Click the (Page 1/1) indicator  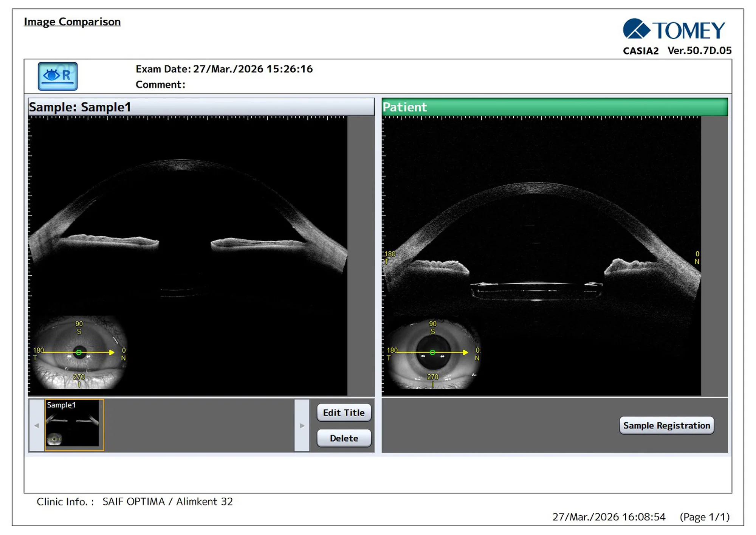coord(705,517)
